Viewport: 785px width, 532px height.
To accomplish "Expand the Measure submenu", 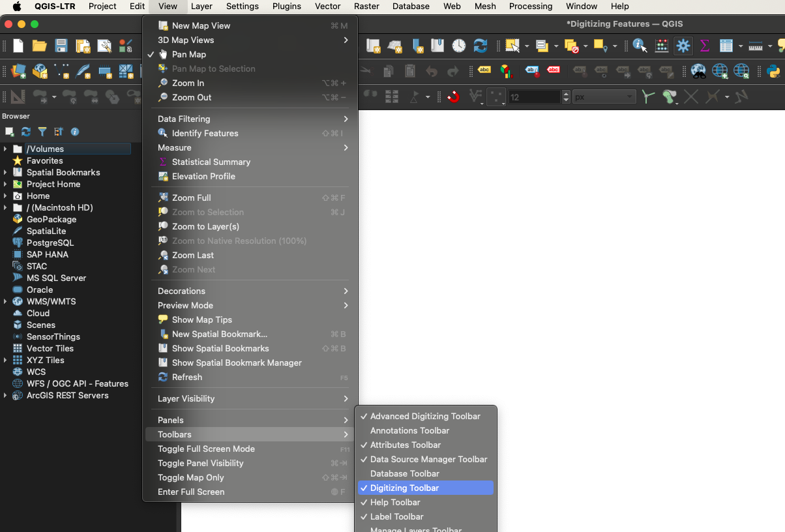I will point(250,147).
